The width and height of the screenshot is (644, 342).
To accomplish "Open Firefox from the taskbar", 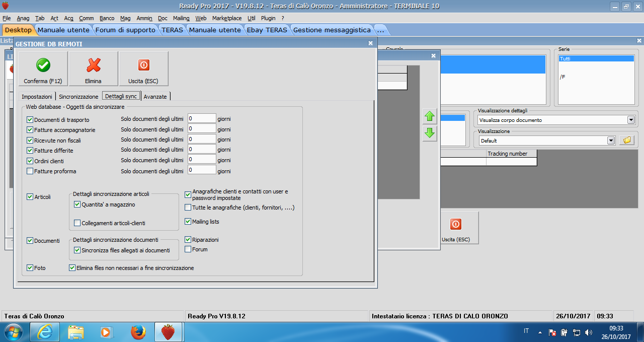I will point(137,332).
